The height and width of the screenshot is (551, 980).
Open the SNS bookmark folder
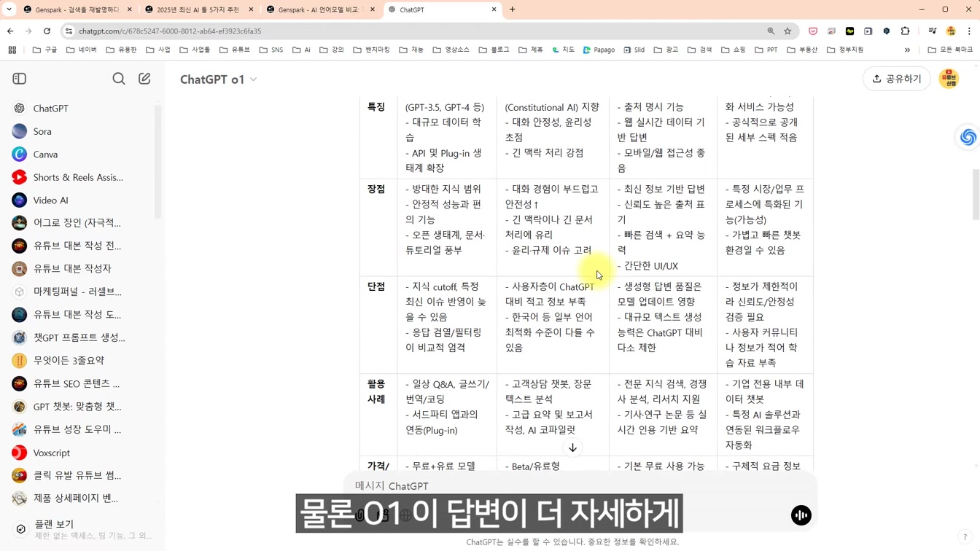(271, 50)
